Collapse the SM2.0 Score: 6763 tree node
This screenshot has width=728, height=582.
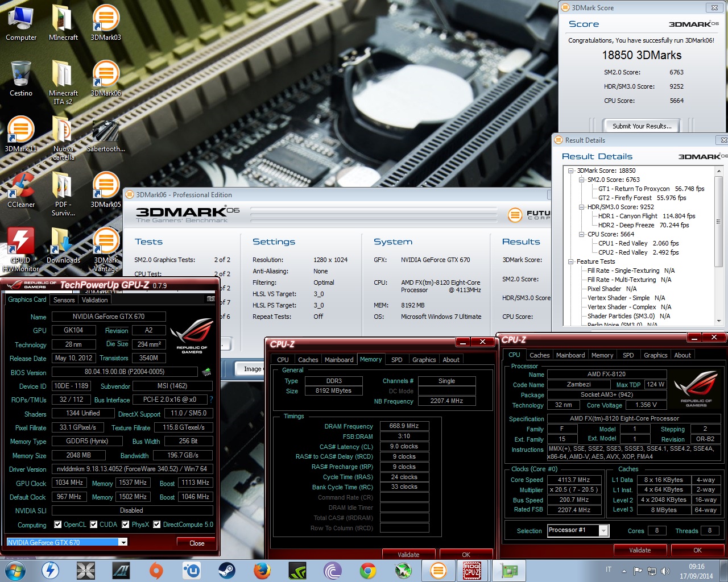coord(582,180)
